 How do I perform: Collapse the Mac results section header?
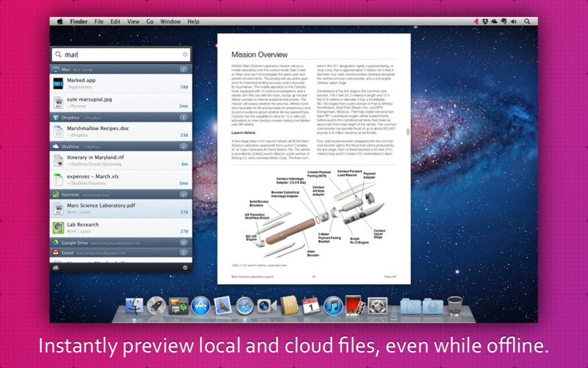pyautogui.click(x=121, y=69)
